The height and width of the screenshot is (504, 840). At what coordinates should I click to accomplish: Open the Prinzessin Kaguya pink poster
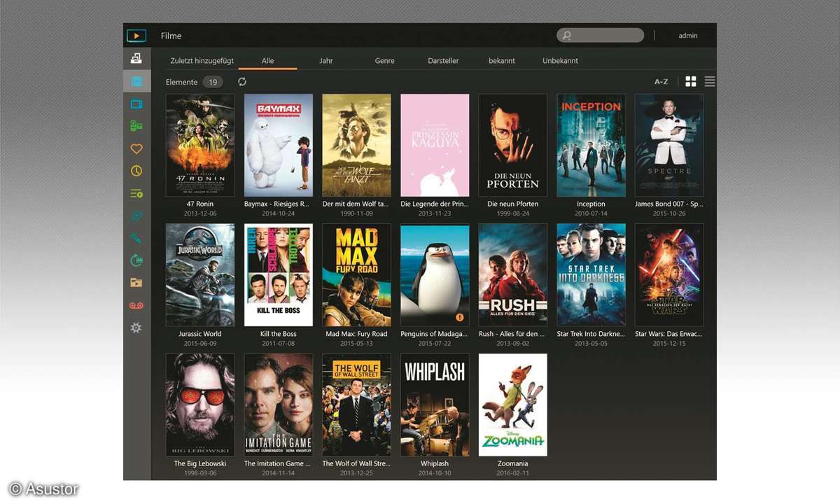point(435,145)
